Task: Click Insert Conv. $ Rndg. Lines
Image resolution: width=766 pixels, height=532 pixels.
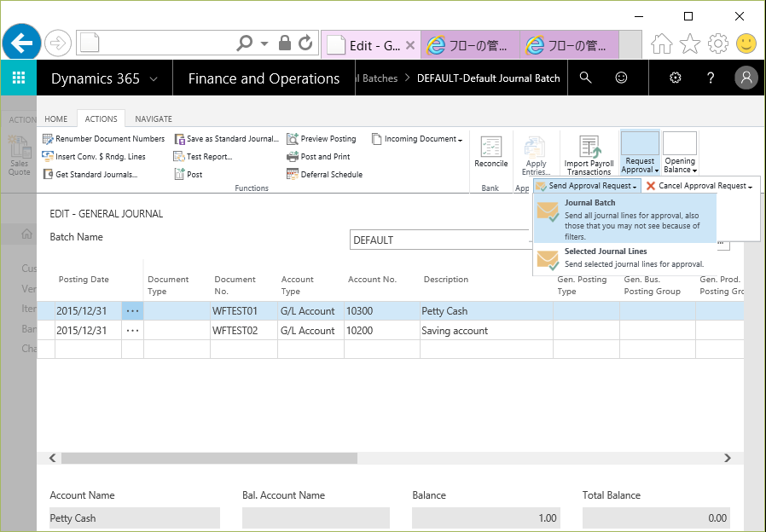Action: pos(94,156)
